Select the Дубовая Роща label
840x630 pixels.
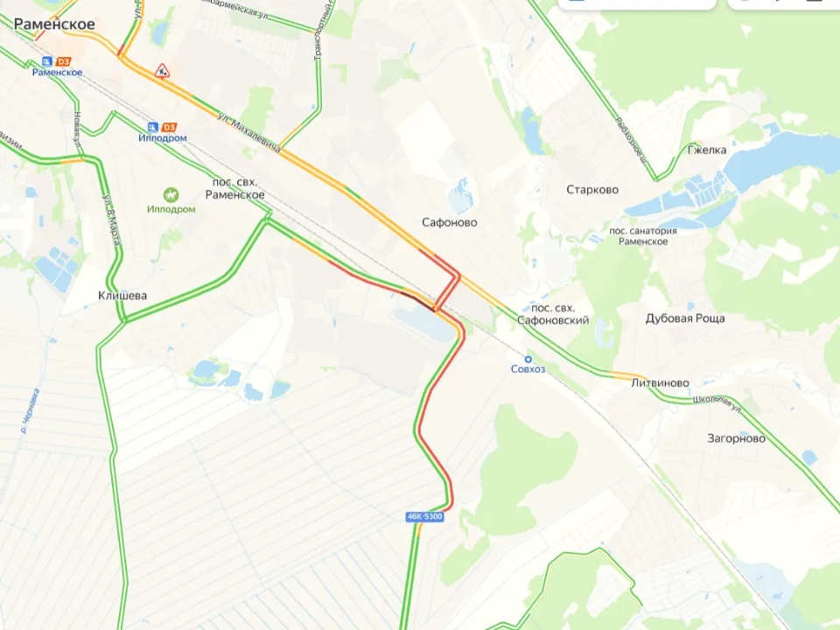pos(685,318)
